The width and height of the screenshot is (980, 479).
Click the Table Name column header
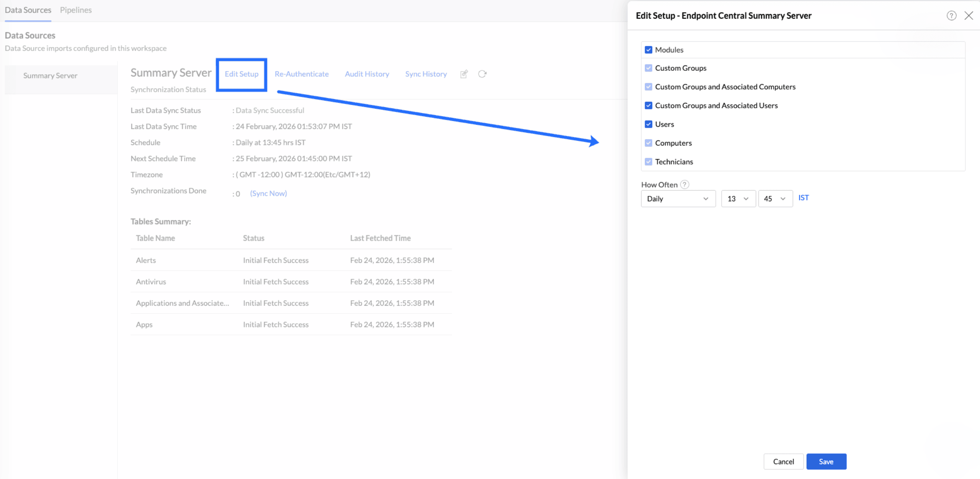(155, 238)
